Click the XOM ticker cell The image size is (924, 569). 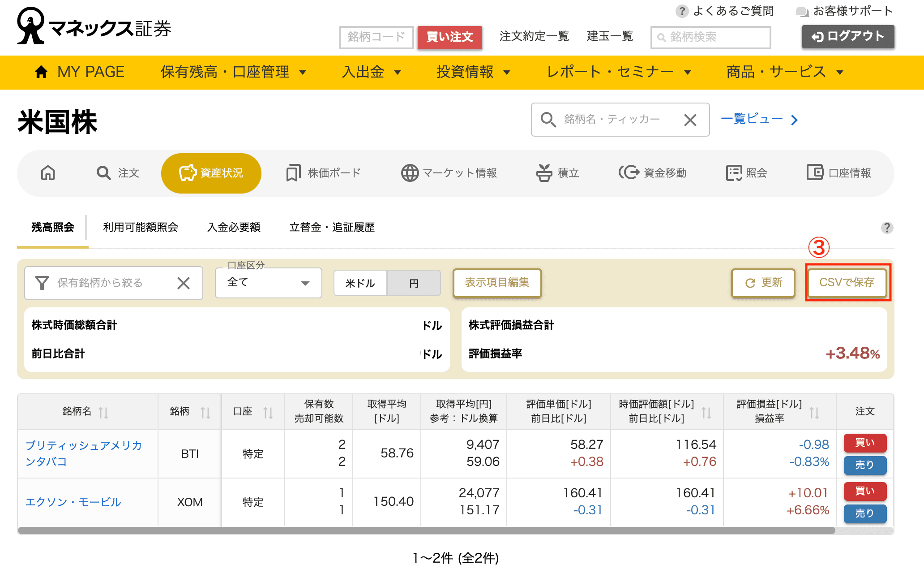pyautogui.click(x=190, y=502)
